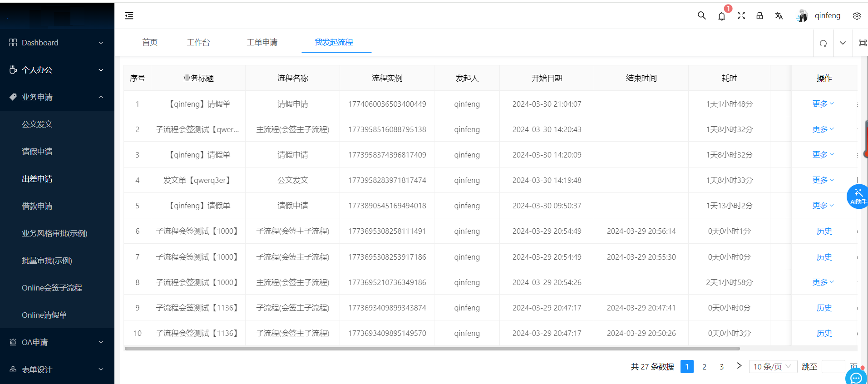Open the AI助手 floating button
Image resolution: width=868 pixels, height=384 pixels.
[x=858, y=197]
